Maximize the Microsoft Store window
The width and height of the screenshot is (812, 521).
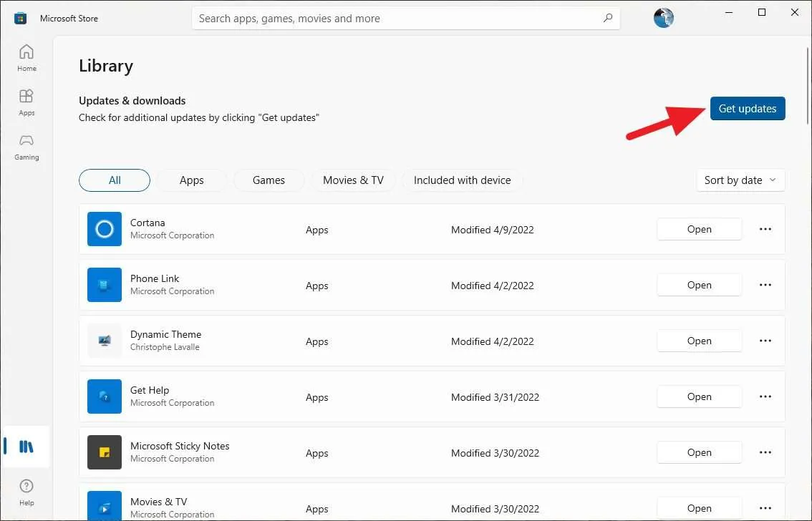tap(762, 12)
